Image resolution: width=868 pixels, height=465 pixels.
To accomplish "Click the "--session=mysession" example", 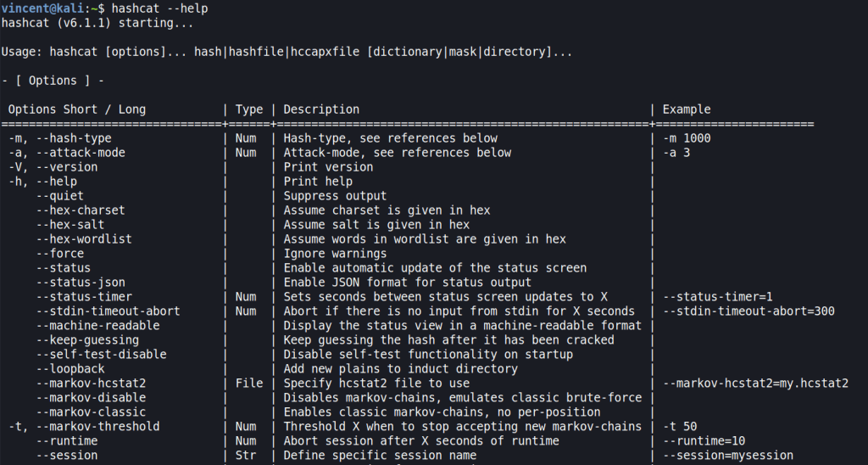I will (x=728, y=456).
